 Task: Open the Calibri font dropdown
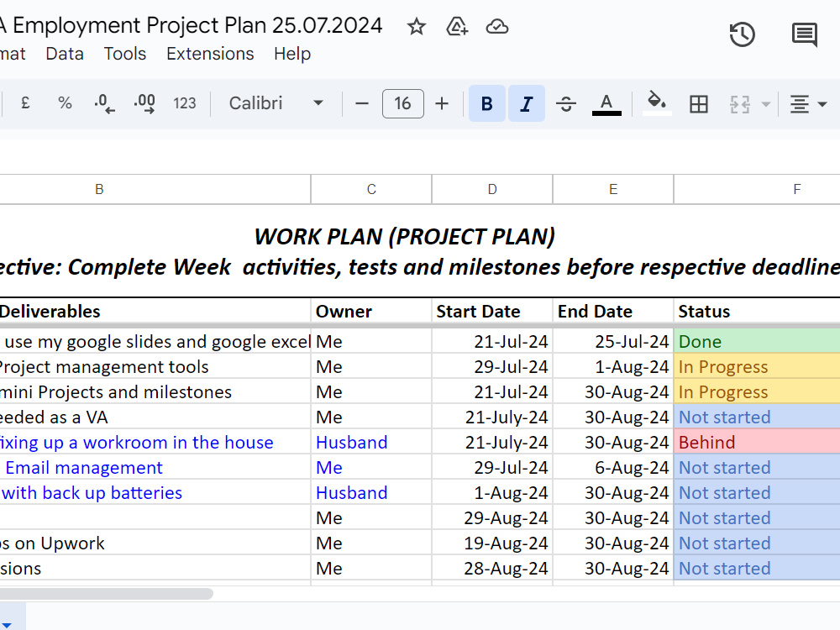coord(276,102)
